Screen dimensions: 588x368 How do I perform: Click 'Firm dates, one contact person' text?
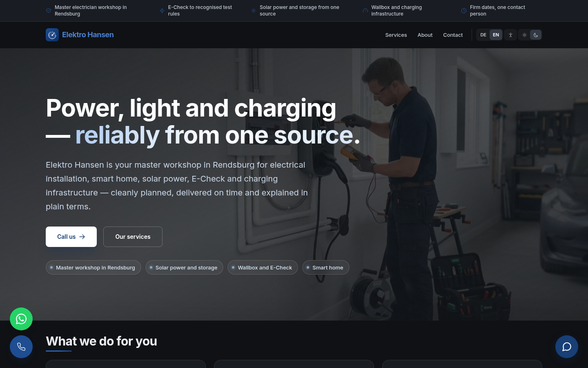tap(497, 11)
